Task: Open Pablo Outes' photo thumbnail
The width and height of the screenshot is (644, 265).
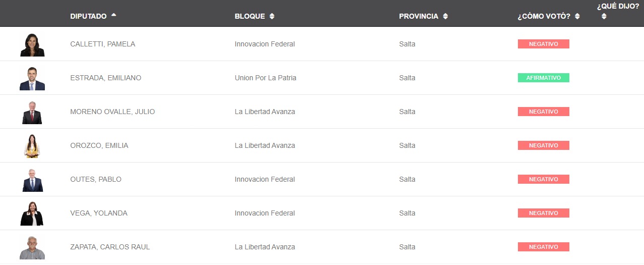Action: click(x=32, y=180)
